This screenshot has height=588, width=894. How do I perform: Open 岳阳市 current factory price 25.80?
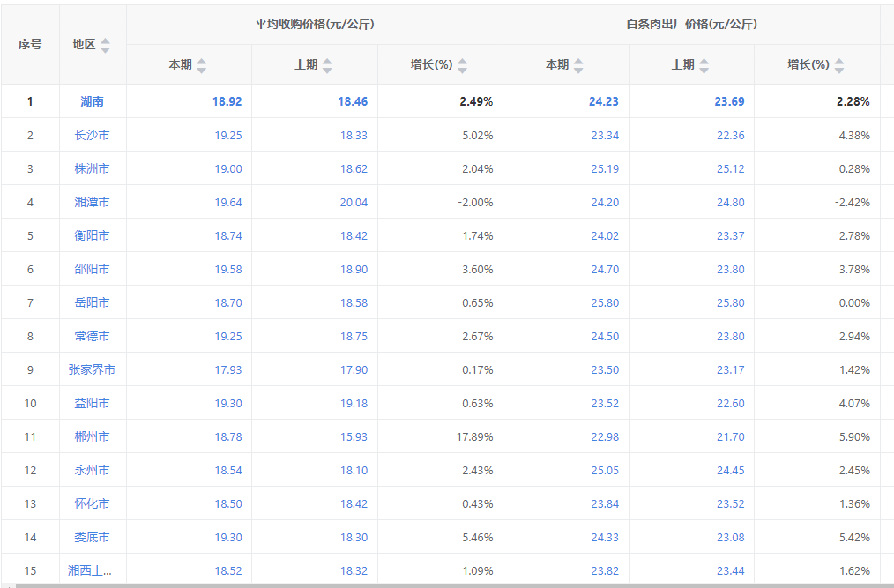tap(605, 302)
